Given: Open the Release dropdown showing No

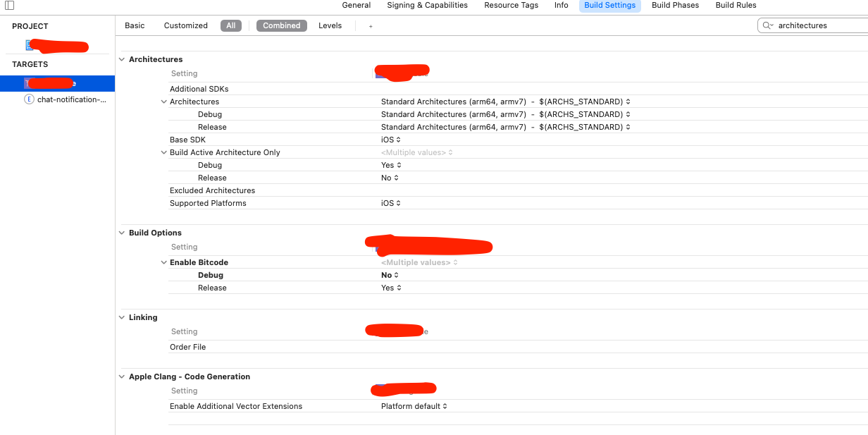Looking at the screenshot, I should [x=389, y=178].
